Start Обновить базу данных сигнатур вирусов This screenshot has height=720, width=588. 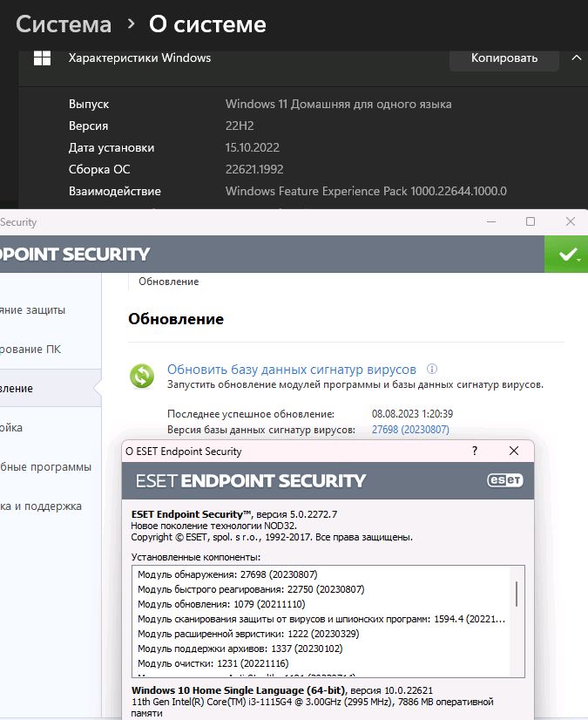tap(292, 370)
